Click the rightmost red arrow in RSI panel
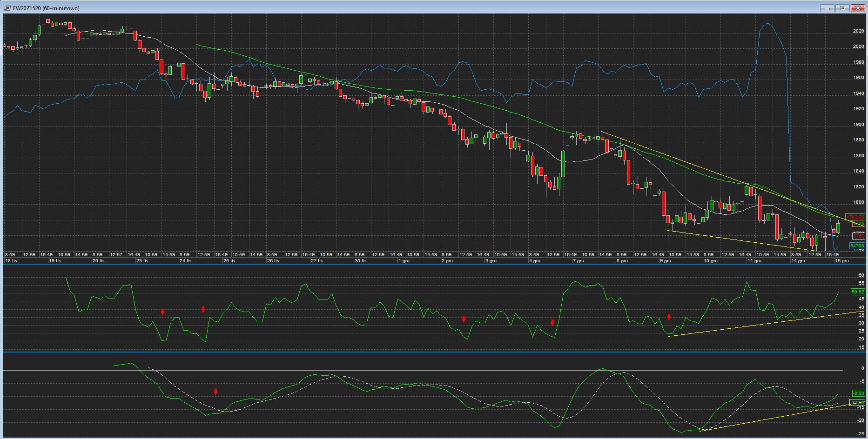 click(x=669, y=317)
